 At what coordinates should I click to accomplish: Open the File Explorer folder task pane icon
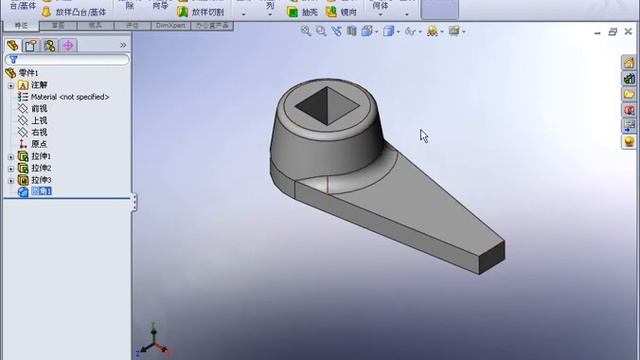point(629,94)
